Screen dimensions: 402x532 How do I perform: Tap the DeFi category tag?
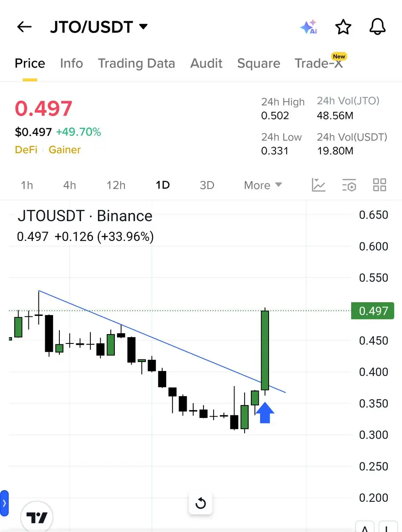[x=26, y=150]
